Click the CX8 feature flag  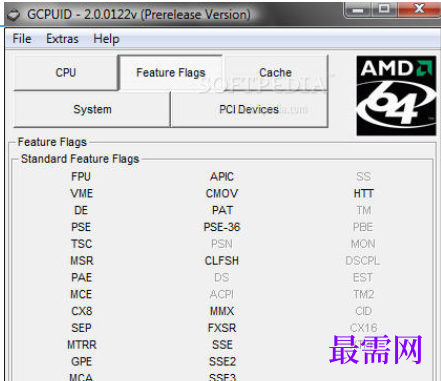82,311
